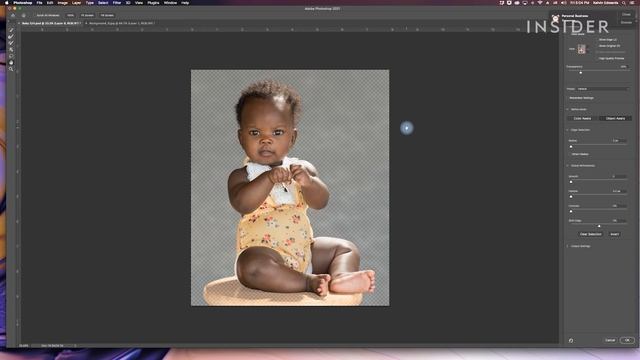
Task: Click the Clear Selection button
Action: pyautogui.click(x=591, y=234)
